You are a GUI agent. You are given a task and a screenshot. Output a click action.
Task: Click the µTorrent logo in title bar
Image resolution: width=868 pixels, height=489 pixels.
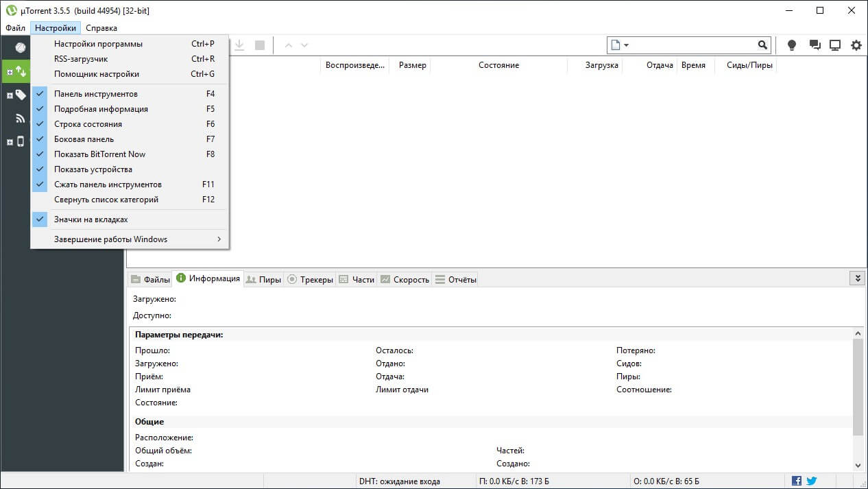click(x=11, y=10)
